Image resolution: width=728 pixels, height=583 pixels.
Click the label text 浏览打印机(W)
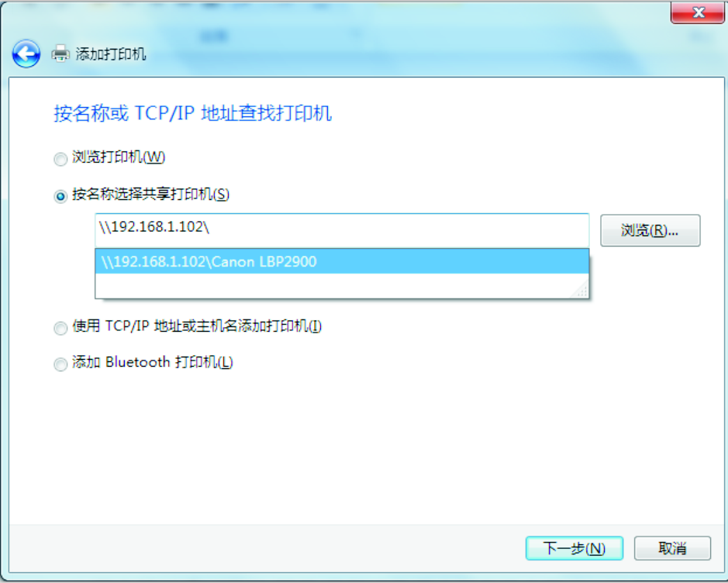(119, 157)
